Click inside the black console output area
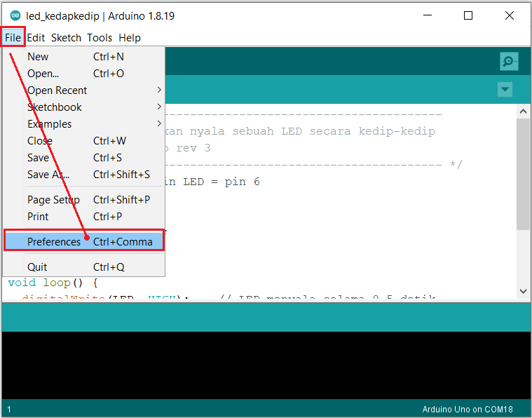Screen dimensions: 532x418 click(x=266, y=365)
